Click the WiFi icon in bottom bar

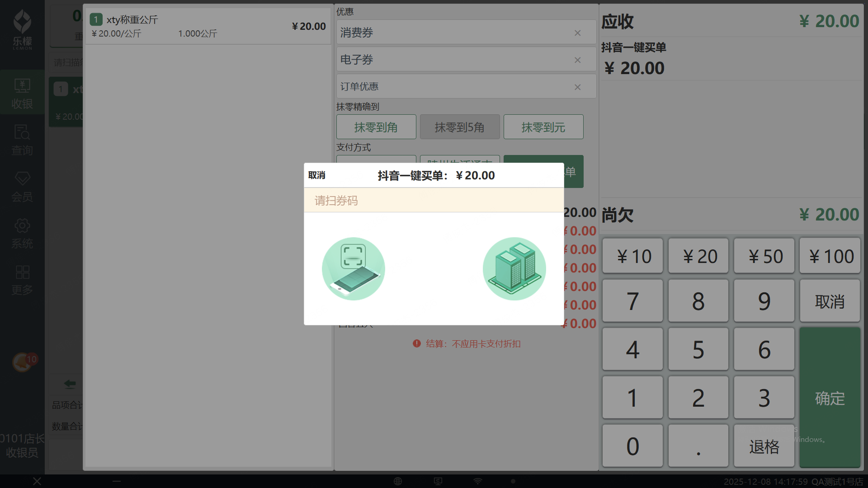click(477, 481)
